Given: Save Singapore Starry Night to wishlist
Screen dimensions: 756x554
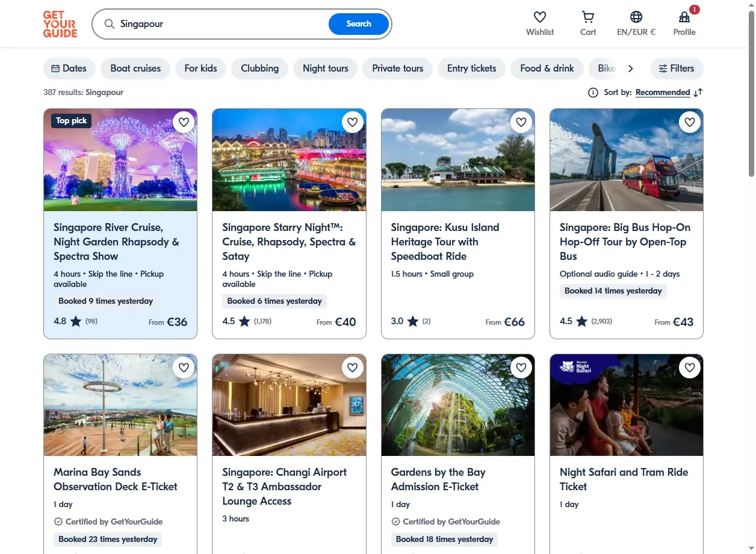Looking at the screenshot, I should coord(353,122).
